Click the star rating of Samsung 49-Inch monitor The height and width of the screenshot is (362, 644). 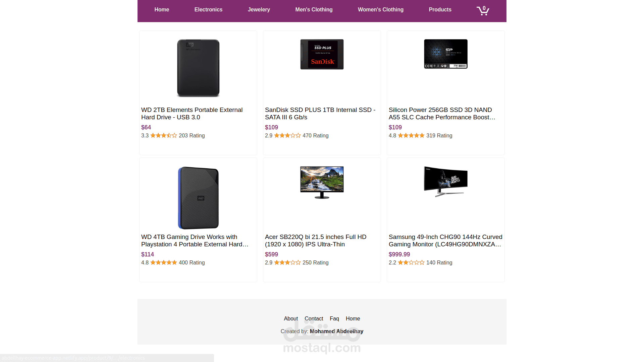coord(411,262)
